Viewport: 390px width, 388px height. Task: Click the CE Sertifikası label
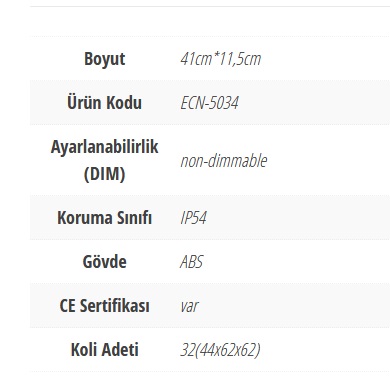[x=104, y=306]
